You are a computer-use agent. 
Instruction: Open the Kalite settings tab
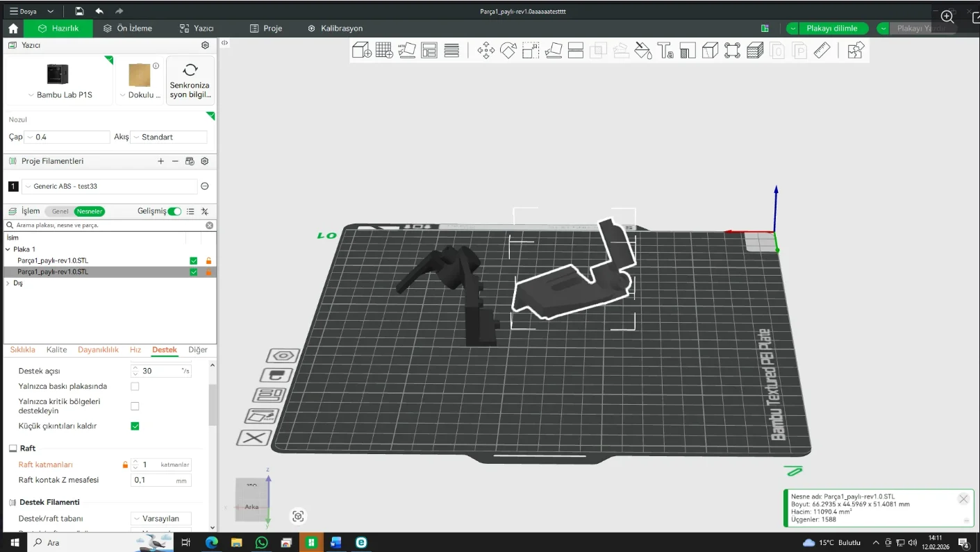coord(56,350)
